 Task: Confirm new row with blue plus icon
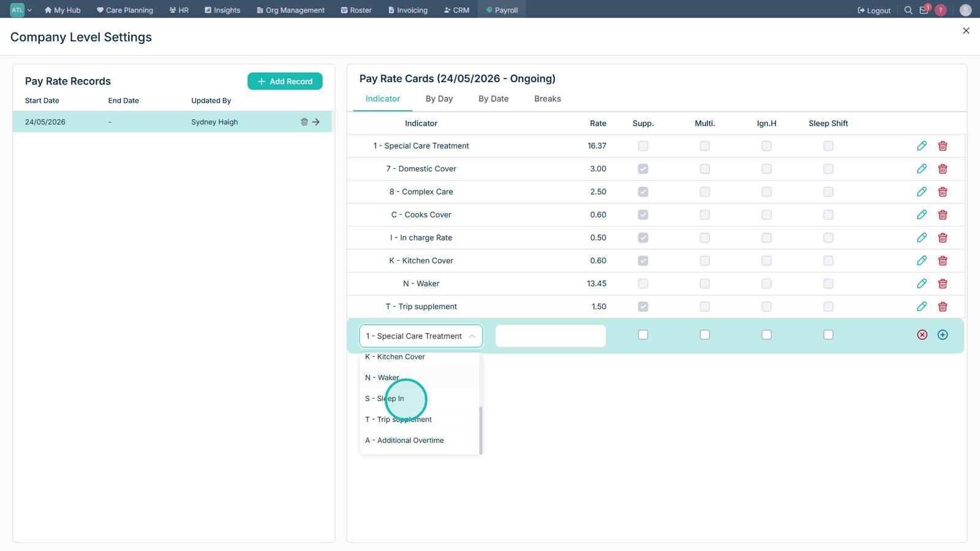[x=943, y=335]
